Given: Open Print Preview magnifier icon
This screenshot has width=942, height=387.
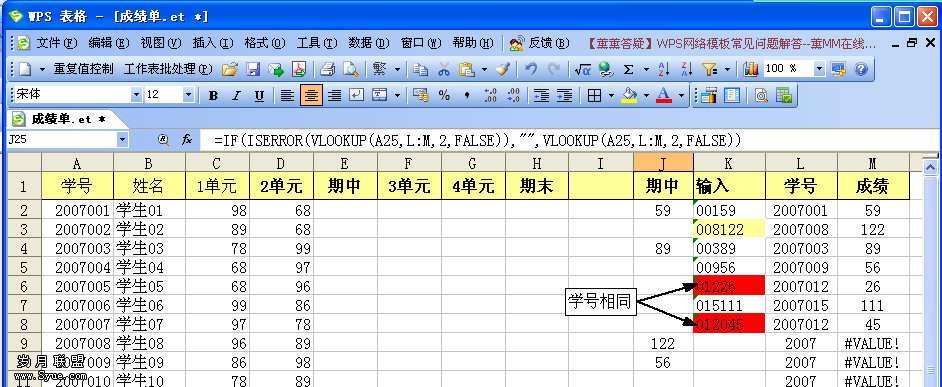Looking at the screenshot, I should point(351,69).
